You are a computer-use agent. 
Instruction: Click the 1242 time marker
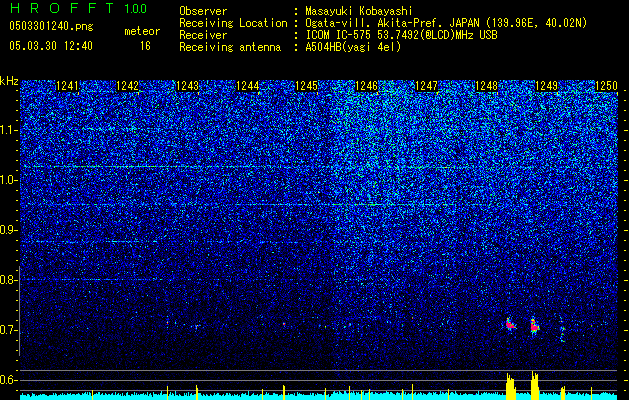[x=127, y=86]
